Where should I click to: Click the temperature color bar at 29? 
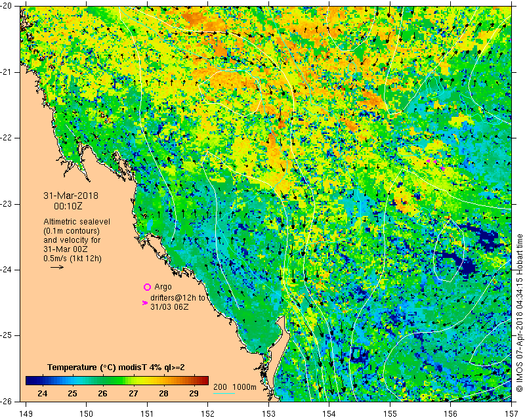[194, 380]
